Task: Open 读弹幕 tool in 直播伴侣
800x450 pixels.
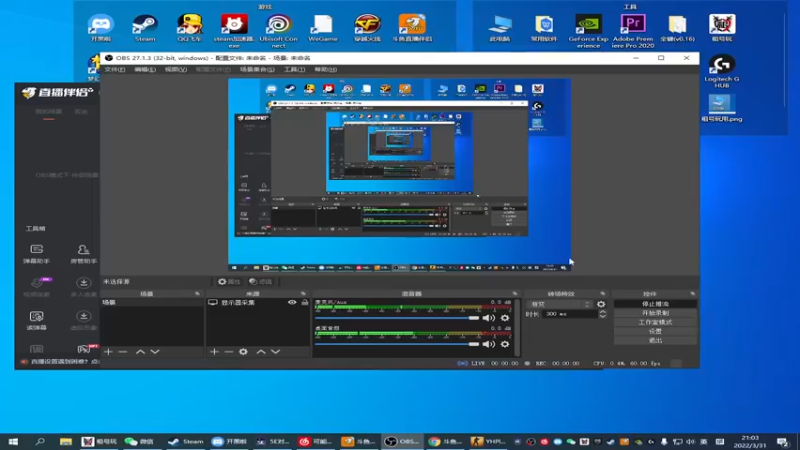Action: [37, 320]
